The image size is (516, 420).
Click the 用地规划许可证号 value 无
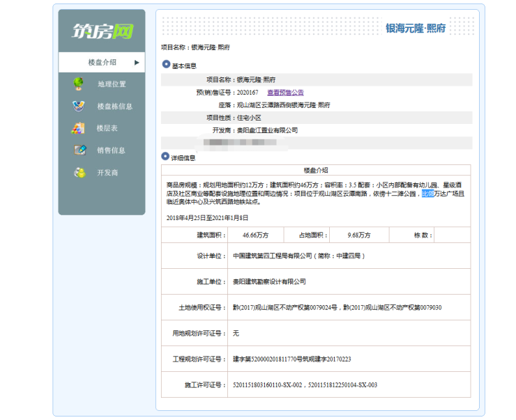[236, 333]
